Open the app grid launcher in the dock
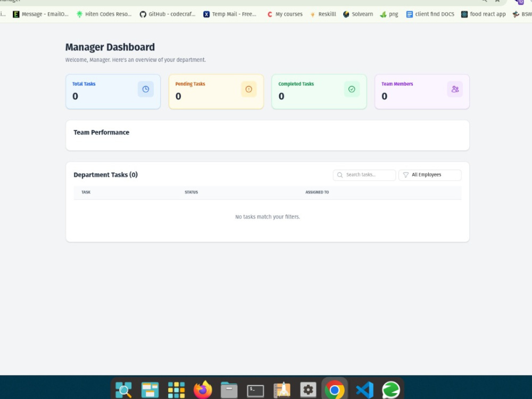This screenshot has height=399, width=532. pyautogui.click(x=177, y=390)
